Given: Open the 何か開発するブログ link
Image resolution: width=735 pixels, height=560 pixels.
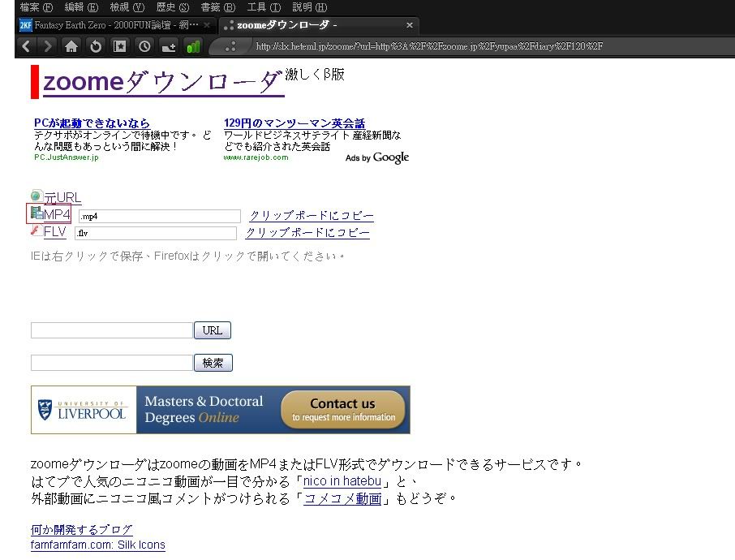Looking at the screenshot, I should pyautogui.click(x=82, y=529).
